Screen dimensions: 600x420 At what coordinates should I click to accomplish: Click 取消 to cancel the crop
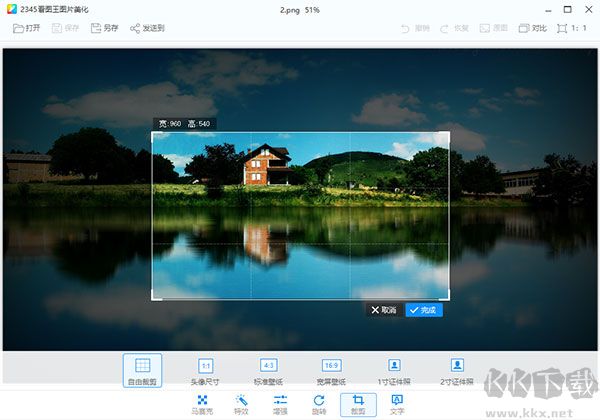click(384, 310)
